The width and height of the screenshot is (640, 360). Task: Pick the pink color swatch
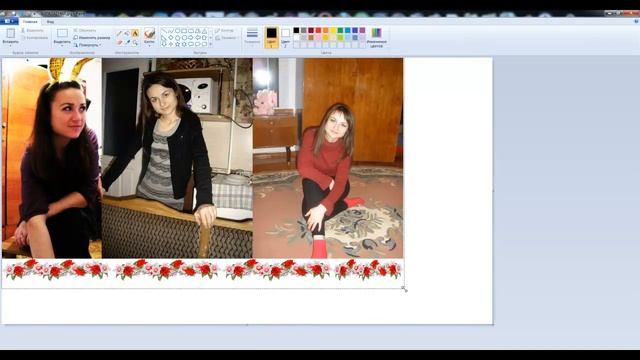click(318, 38)
